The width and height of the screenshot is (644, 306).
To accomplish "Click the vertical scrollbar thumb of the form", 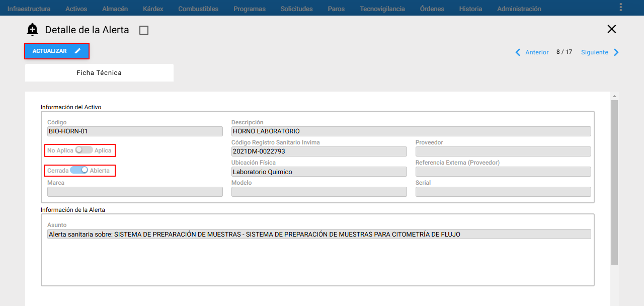I will point(614,182).
